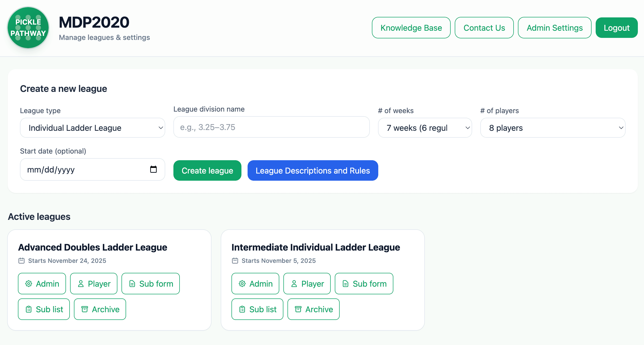644x345 pixels.
Task: Open the League type dropdown
Action: (93, 127)
